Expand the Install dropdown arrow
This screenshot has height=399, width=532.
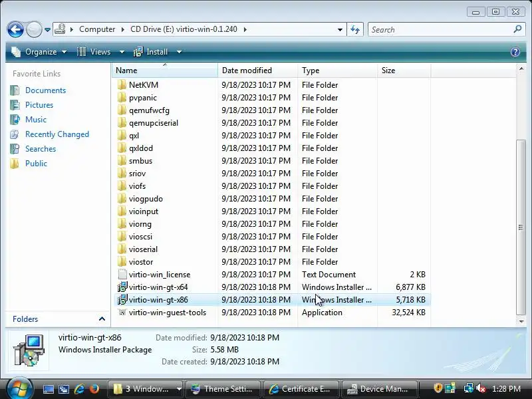179,52
